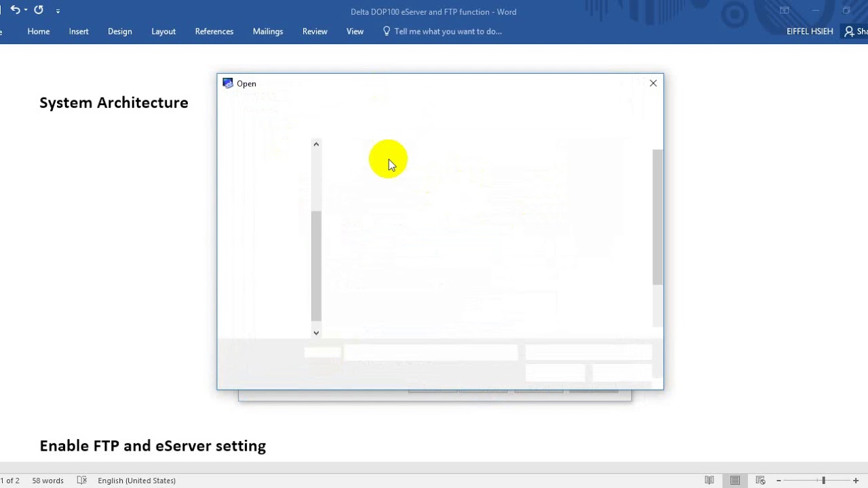Screen dimensions: 868x488
Task: Click up arrow of Open dialog's left scrollbar
Action: point(316,144)
